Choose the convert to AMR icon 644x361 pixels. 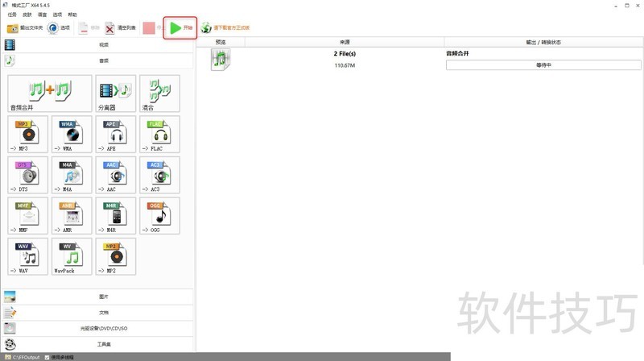tap(72, 215)
